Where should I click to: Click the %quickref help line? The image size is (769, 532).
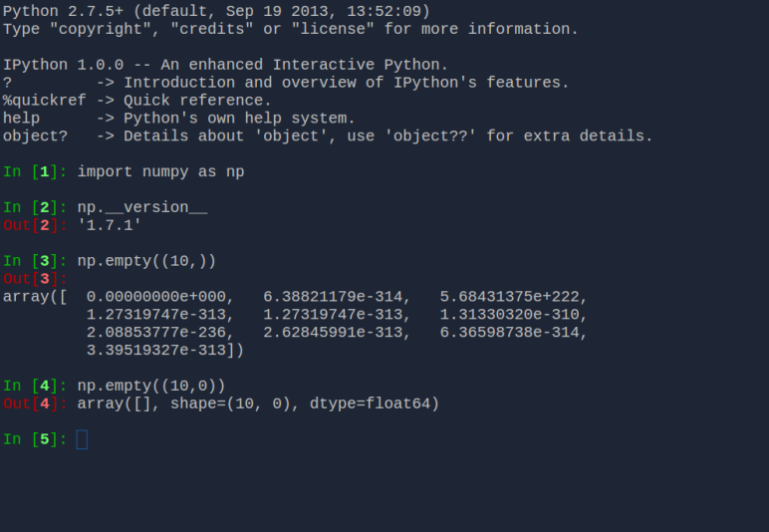pyautogui.click(x=137, y=101)
